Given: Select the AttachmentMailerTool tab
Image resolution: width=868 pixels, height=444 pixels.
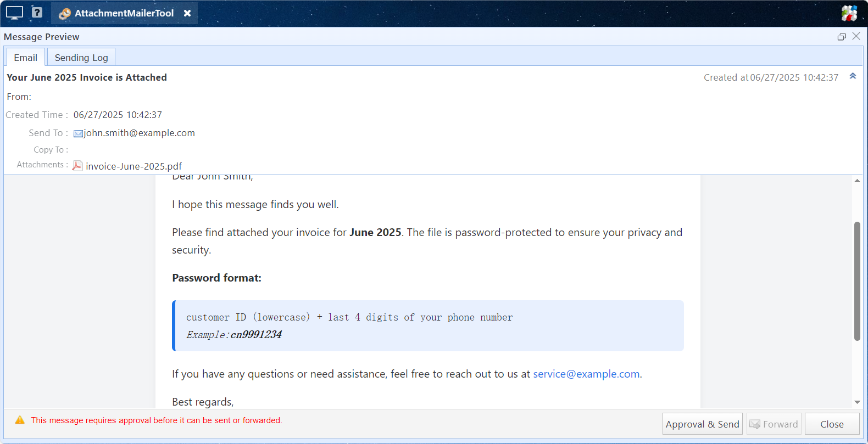Looking at the screenshot, I should pyautogui.click(x=124, y=13).
